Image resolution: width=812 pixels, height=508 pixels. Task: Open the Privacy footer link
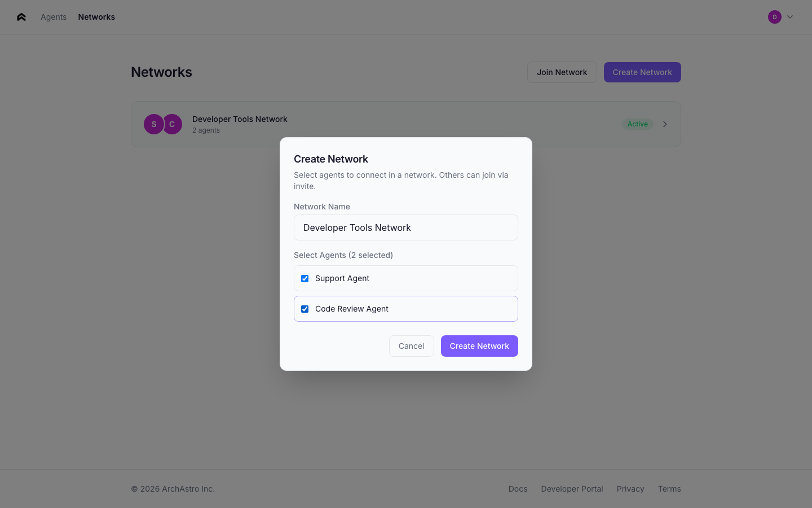(630, 489)
